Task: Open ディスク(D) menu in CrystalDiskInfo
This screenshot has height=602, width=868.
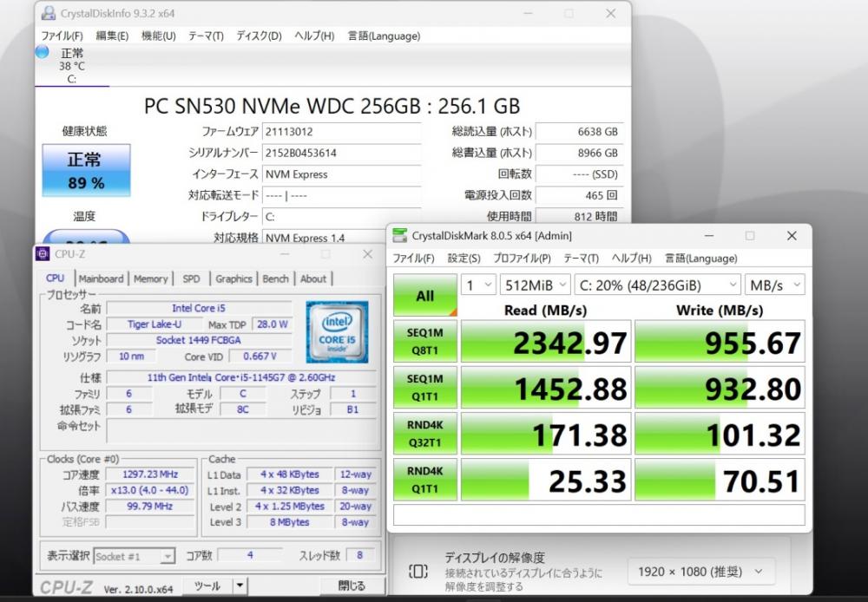Action: (259, 36)
